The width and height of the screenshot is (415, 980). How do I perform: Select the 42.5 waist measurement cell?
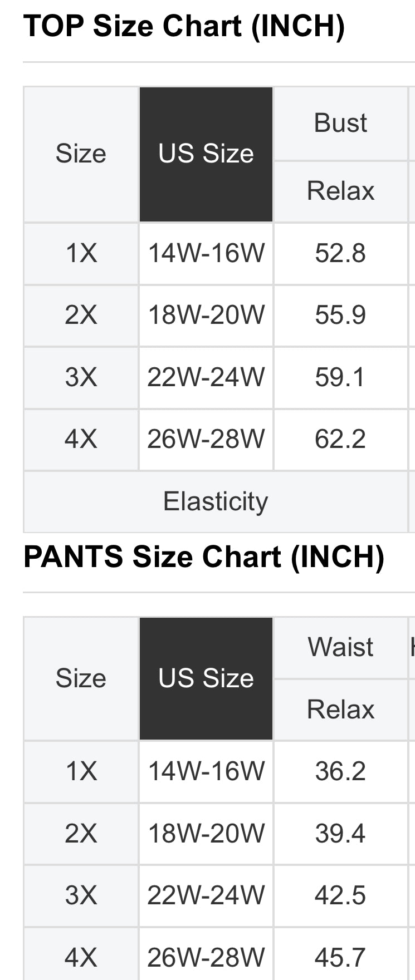tap(340, 895)
